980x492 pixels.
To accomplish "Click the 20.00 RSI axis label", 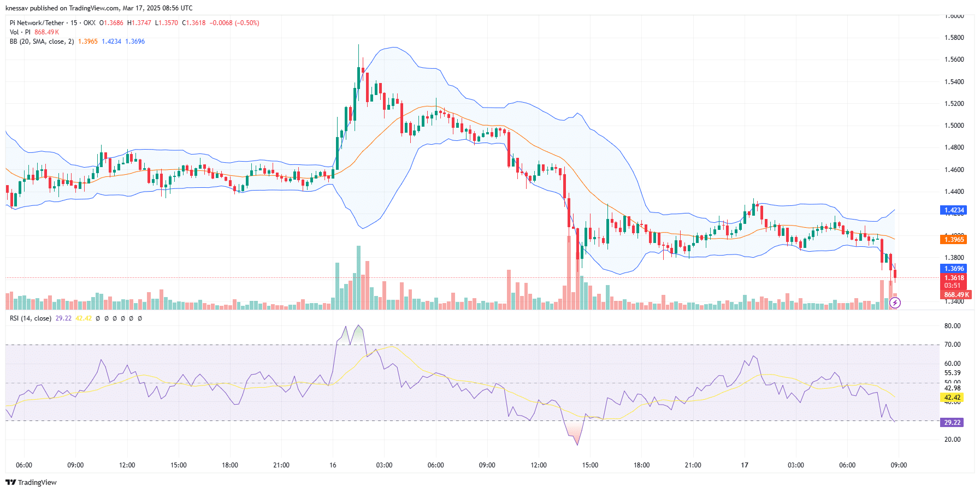I will (x=952, y=440).
